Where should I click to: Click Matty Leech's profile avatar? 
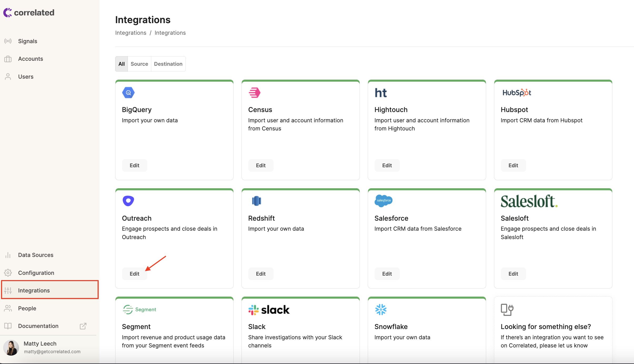click(11, 347)
